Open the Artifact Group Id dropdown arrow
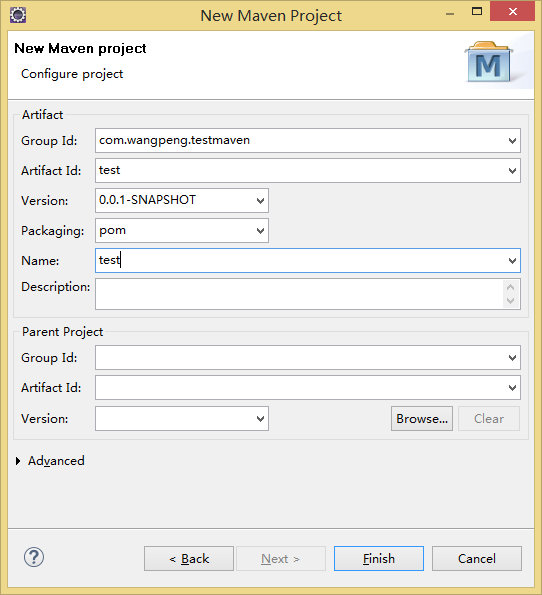 [x=512, y=141]
